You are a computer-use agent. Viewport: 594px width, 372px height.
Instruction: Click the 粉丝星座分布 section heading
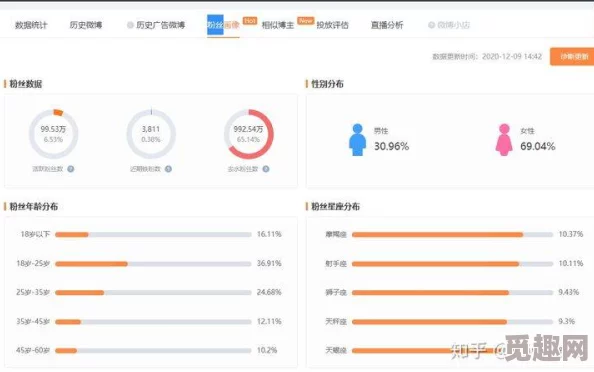[x=335, y=206]
